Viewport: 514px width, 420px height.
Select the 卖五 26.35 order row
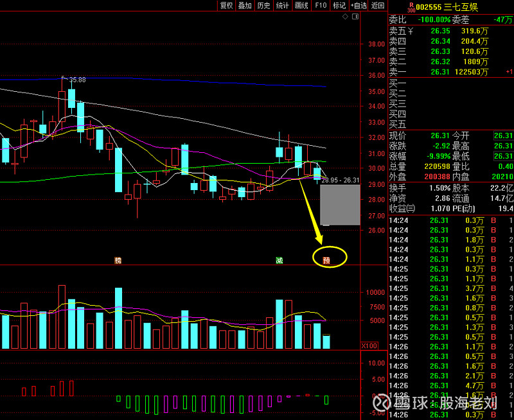coord(451,31)
